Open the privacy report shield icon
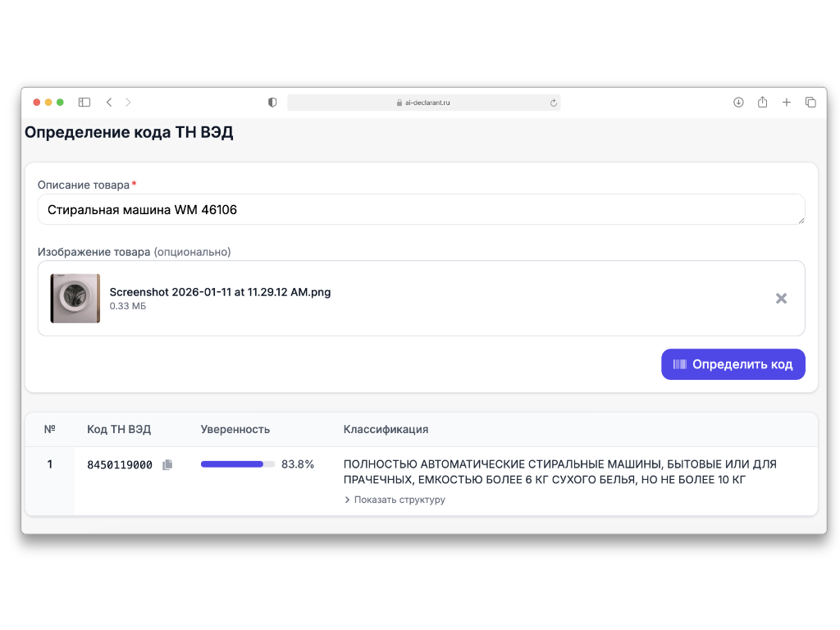The width and height of the screenshot is (840, 630). [272, 103]
